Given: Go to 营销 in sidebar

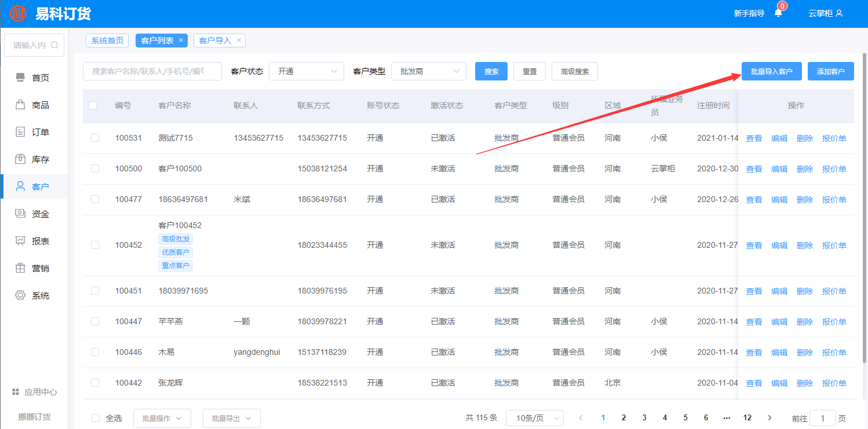Looking at the screenshot, I should (x=34, y=268).
